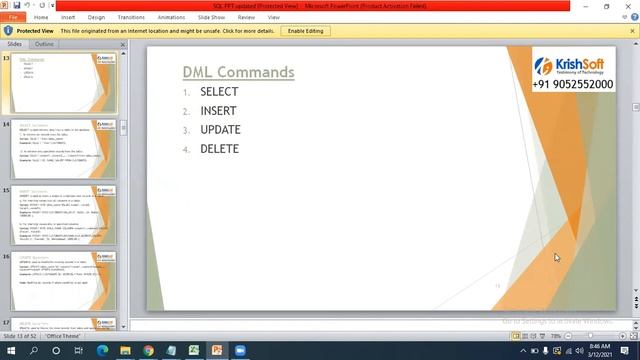Open Google Chrome from the taskbar
The width and height of the screenshot is (640, 360).
148,351
